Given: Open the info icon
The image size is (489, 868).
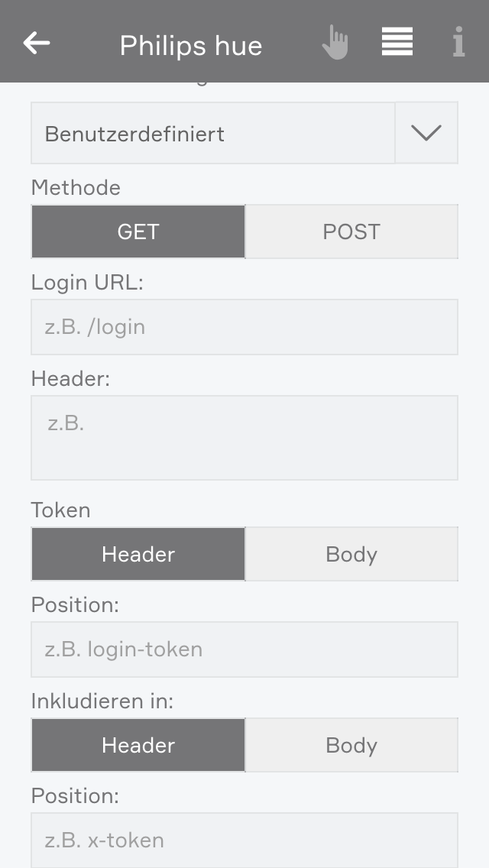Looking at the screenshot, I should [458, 43].
